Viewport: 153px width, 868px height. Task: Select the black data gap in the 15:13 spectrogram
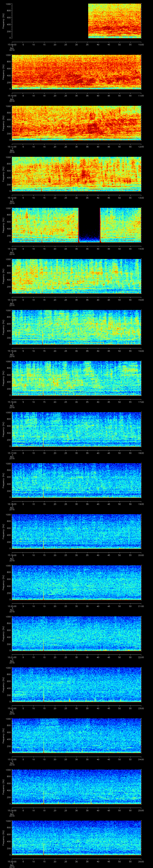click(x=89, y=225)
